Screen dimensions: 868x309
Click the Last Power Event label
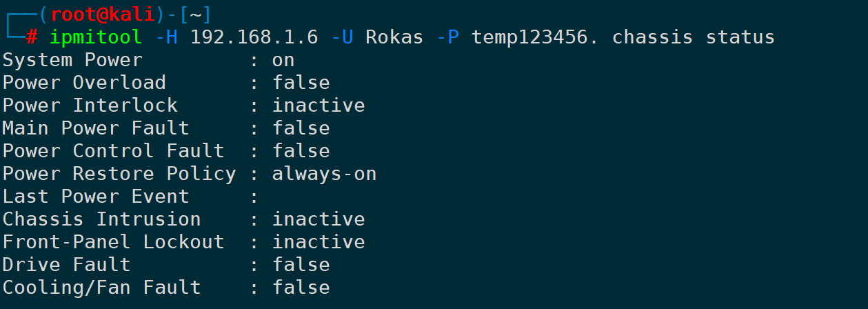[96, 197]
